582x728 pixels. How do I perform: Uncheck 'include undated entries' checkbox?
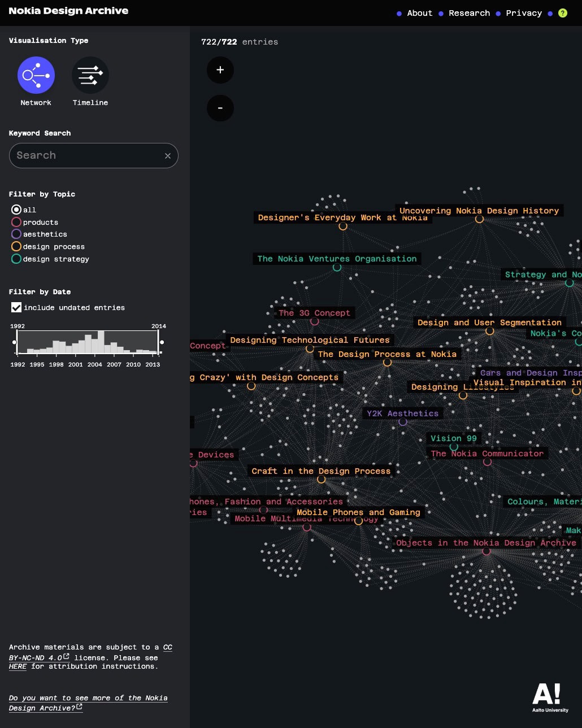pyautogui.click(x=16, y=307)
